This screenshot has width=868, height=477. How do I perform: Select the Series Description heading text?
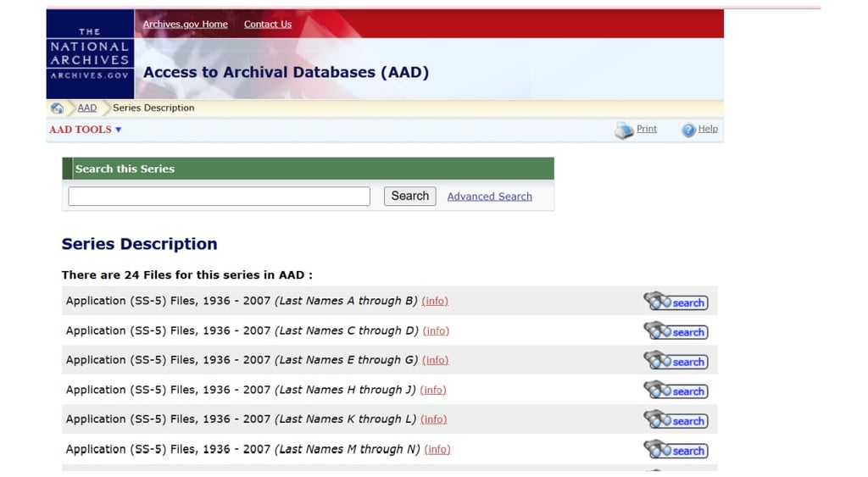click(140, 244)
